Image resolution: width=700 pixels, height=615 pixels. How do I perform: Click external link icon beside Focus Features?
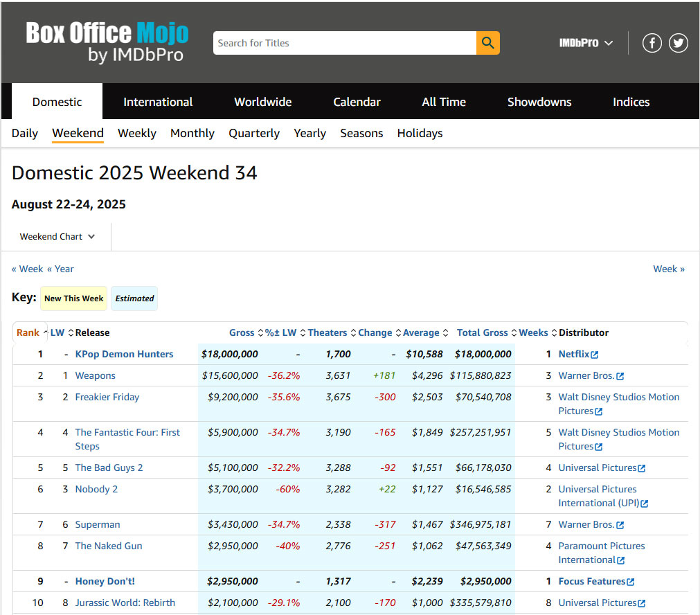coord(630,582)
